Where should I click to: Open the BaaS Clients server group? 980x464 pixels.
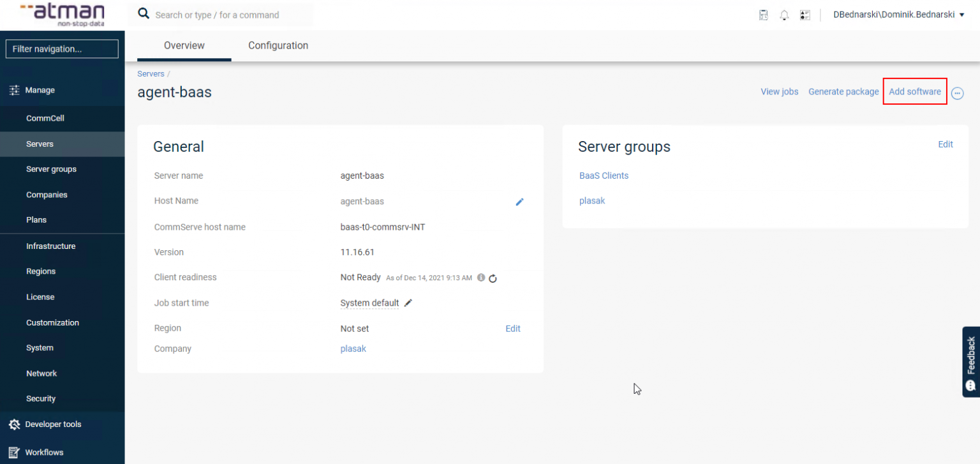point(604,176)
